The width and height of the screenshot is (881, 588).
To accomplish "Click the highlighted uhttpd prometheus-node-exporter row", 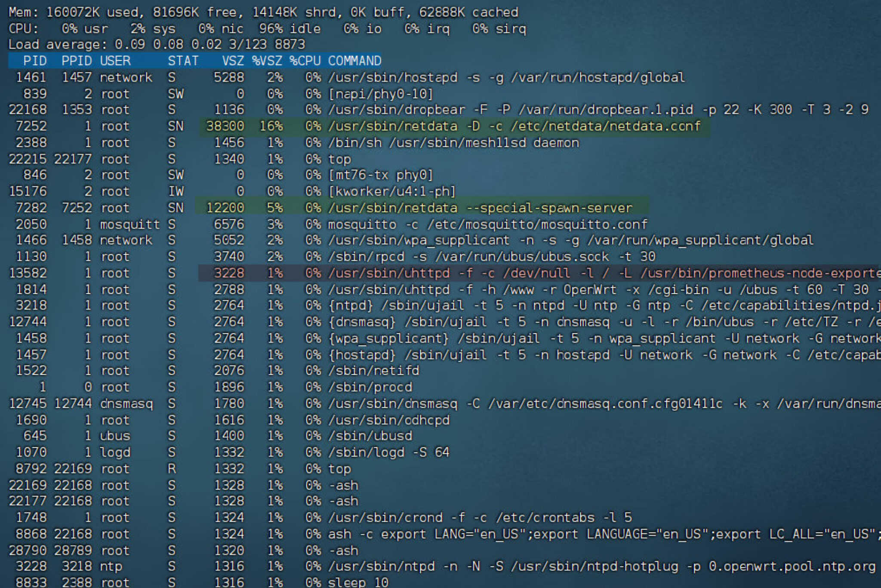I will [516, 273].
